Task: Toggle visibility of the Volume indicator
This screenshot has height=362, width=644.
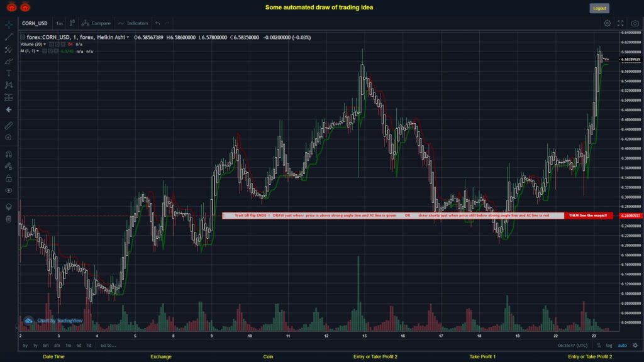Action: pos(52,45)
